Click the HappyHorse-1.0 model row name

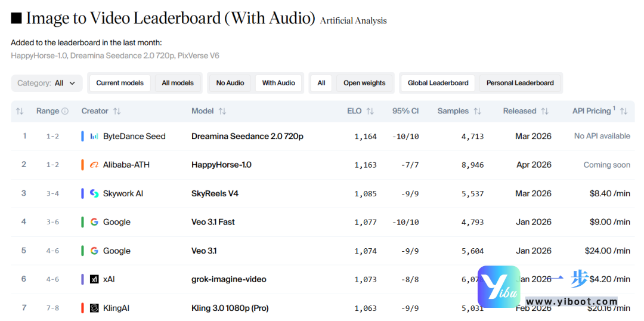(x=221, y=165)
